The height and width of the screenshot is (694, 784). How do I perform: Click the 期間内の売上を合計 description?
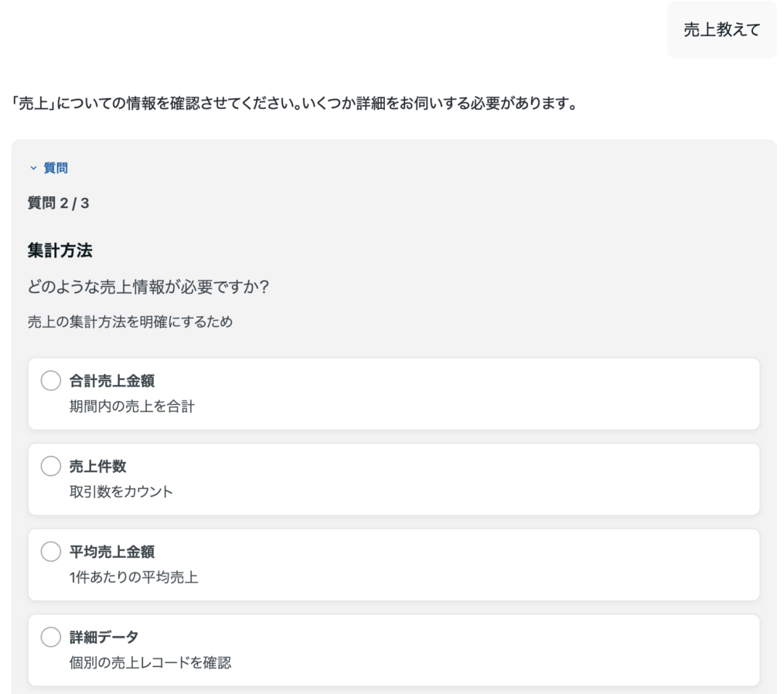coord(131,406)
